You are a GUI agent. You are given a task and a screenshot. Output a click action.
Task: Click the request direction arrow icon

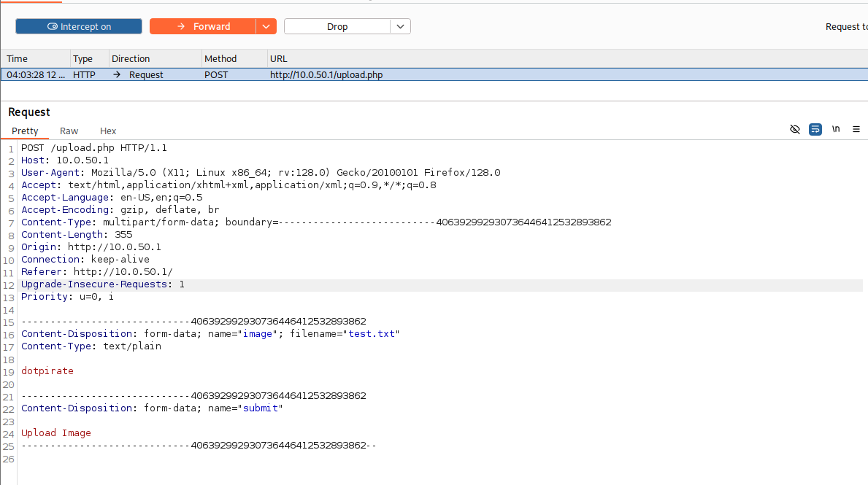(117, 74)
